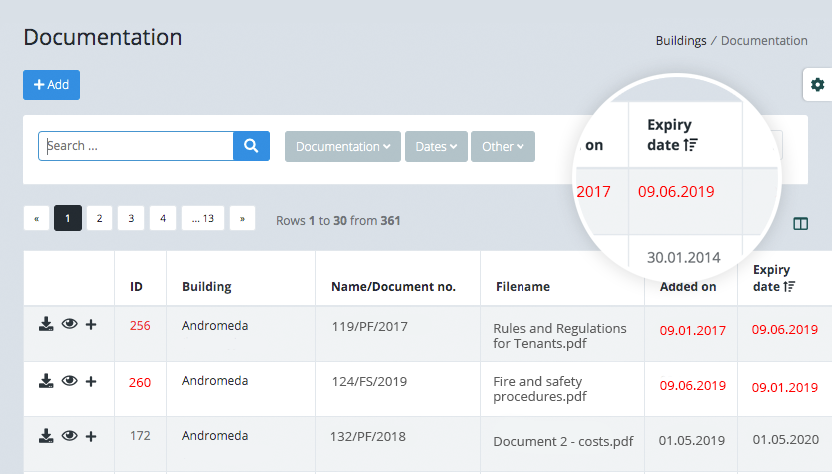
Task: Download document with ID 260
Action: pyautogui.click(x=46, y=381)
